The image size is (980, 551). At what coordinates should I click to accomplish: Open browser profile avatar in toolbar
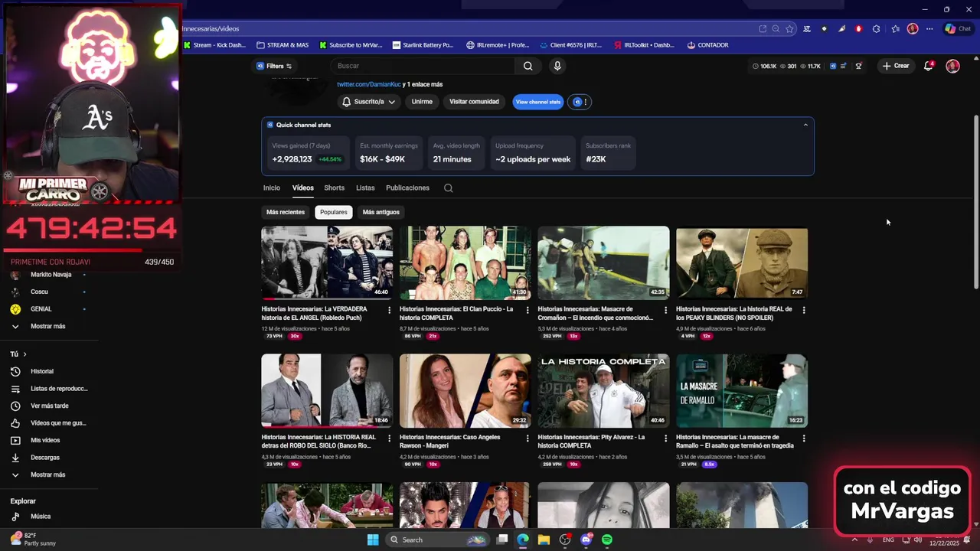(x=913, y=29)
